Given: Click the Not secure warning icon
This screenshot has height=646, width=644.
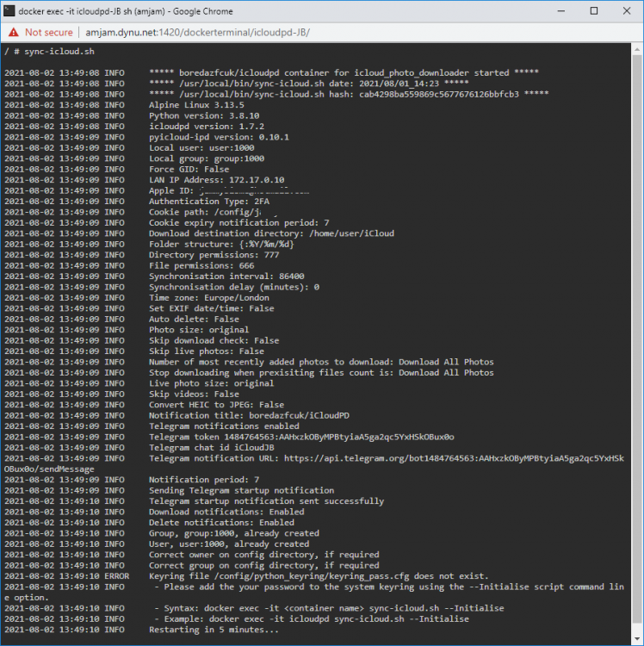Looking at the screenshot, I should pos(14,33).
